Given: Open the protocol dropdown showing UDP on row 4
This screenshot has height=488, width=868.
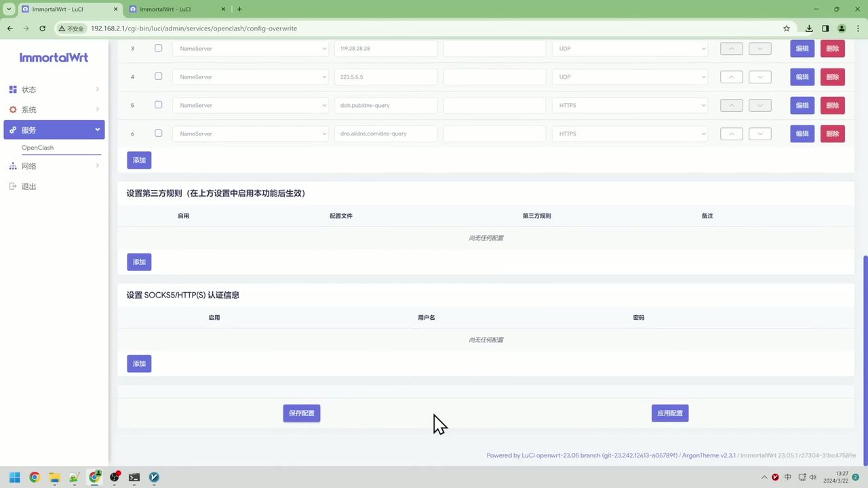Looking at the screenshot, I should [631, 77].
